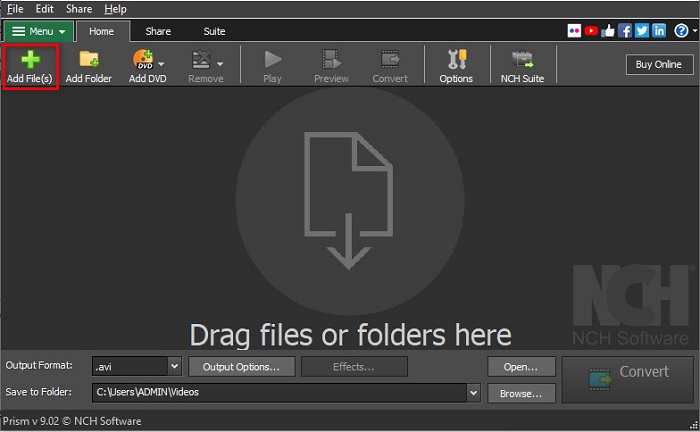Expand the Save to Folder dropdown arrow
Image resolution: width=700 pixels, height=432 pixels.
474,393
